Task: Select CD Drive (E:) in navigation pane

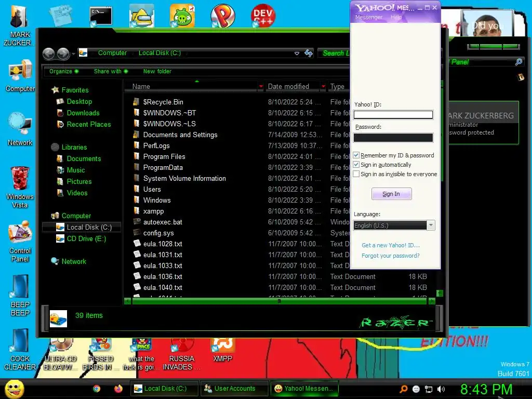Action: [86, 239]
